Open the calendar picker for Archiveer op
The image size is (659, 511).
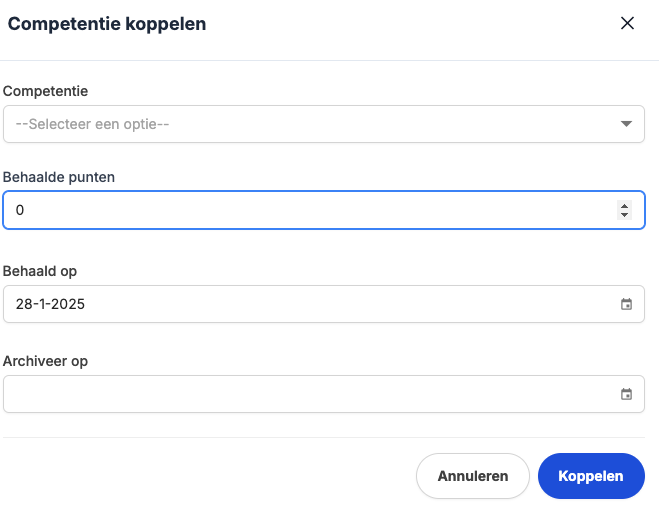tap(626, 394)
